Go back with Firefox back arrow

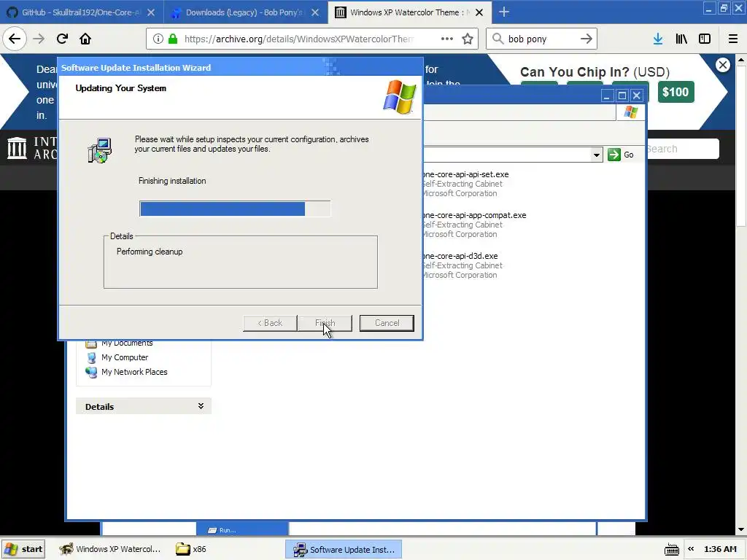pyautogui.click(x=15, y=39)
